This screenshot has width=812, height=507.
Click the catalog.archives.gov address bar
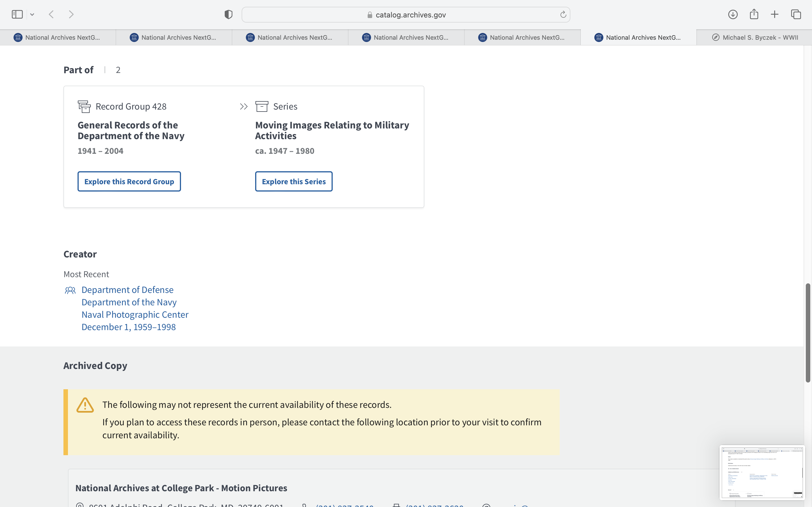pyautogui.click(x=405, y=15)
